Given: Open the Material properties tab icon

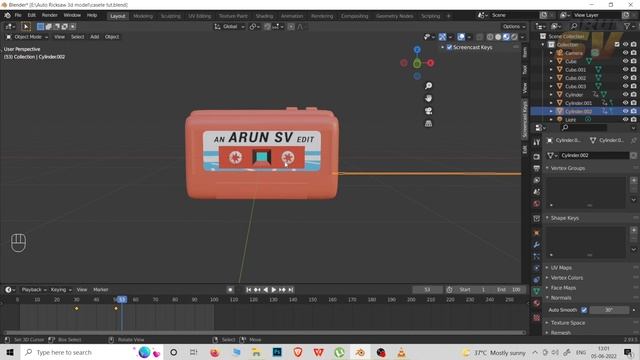Looking at the screenshot, I should point(536,303).
